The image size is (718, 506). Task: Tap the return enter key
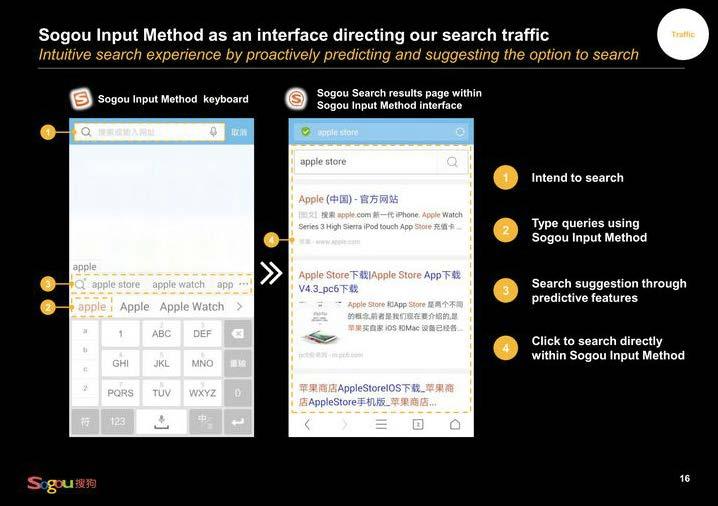pos(238,421)
